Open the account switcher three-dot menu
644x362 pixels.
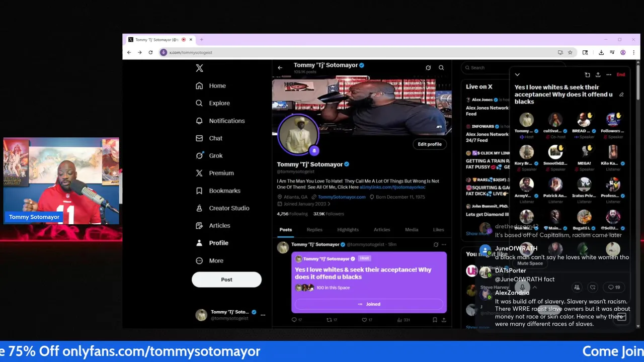pyautogui.click(x=263, y=315)
